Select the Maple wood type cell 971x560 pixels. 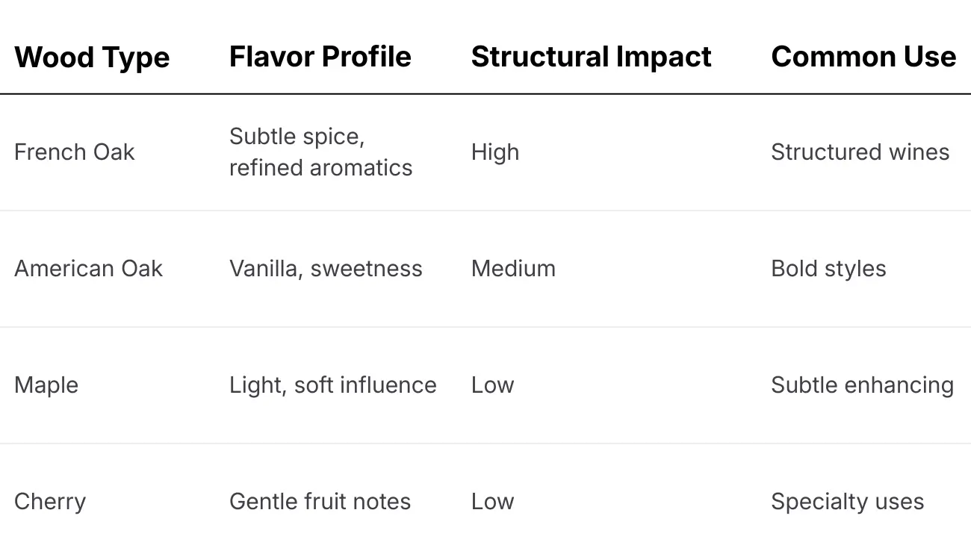[46, 385]
